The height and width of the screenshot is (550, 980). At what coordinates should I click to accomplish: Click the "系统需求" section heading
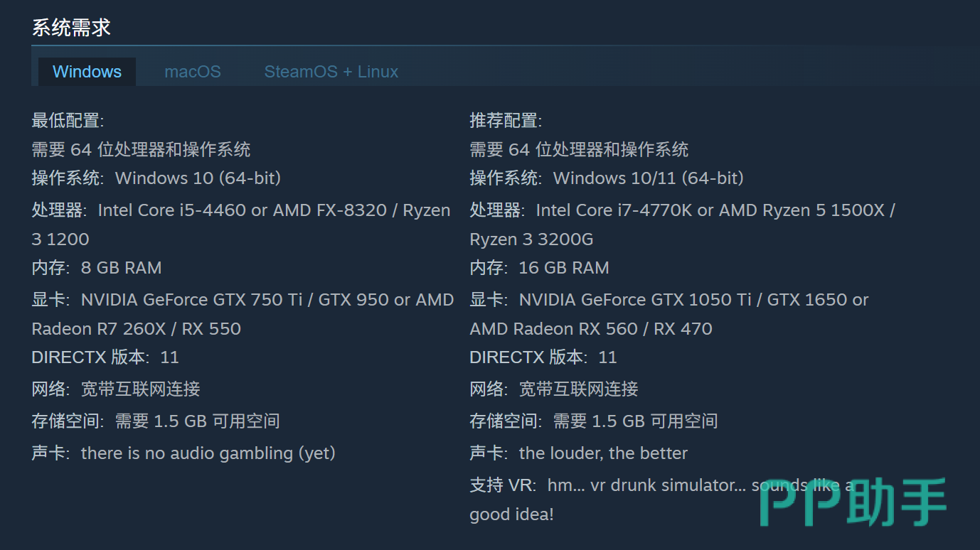[71, 28]
